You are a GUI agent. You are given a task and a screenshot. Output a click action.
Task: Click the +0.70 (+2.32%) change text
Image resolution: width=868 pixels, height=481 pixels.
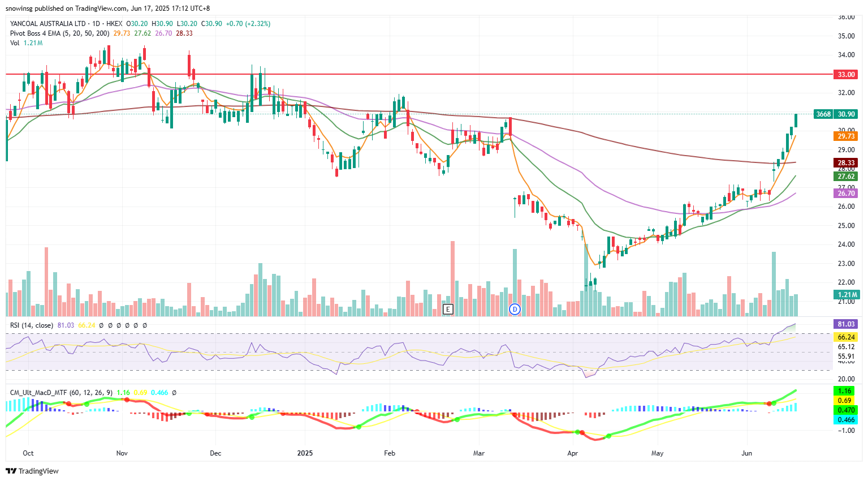[x=248, y=24]
